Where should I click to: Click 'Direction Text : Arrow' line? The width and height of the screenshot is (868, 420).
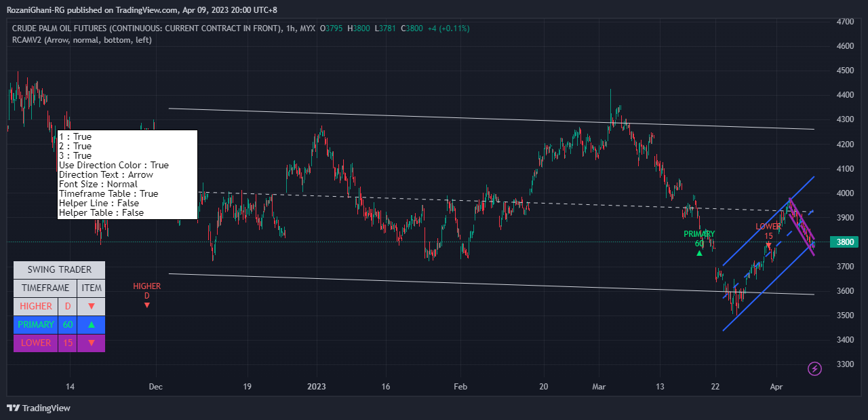tap(106, 174)
